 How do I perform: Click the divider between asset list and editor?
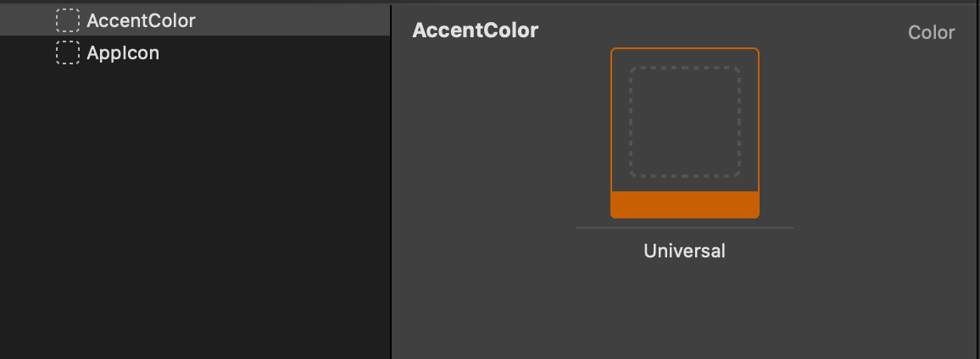[391, 179]
